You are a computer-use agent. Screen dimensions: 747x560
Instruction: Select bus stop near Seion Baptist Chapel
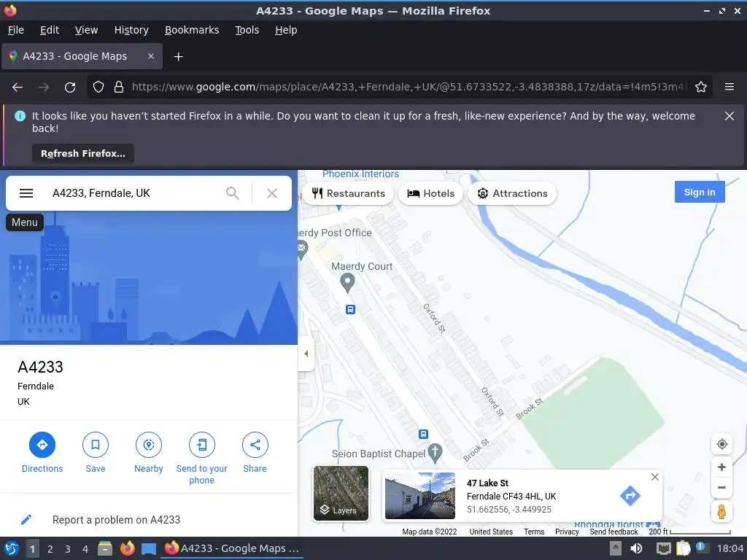(424, 435)
